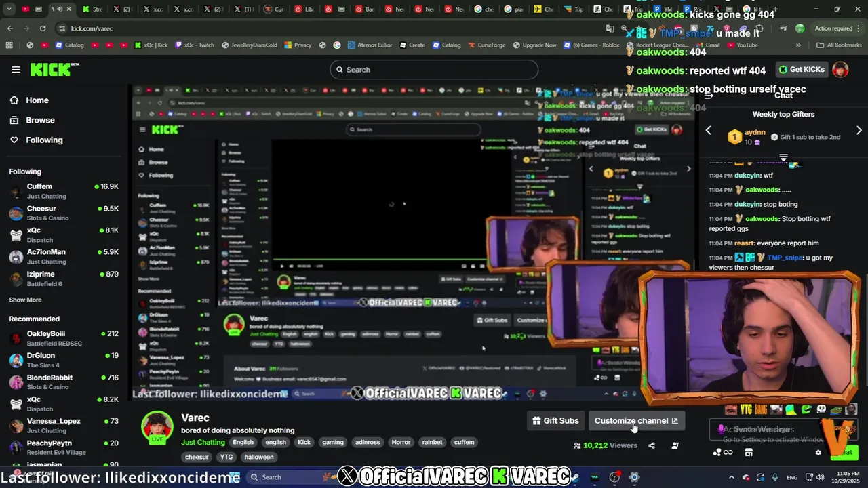Image resolution: width=868 pixels, height=488 pixels.
Task: Show hidden system tray icons
Action: coord(731,477)
